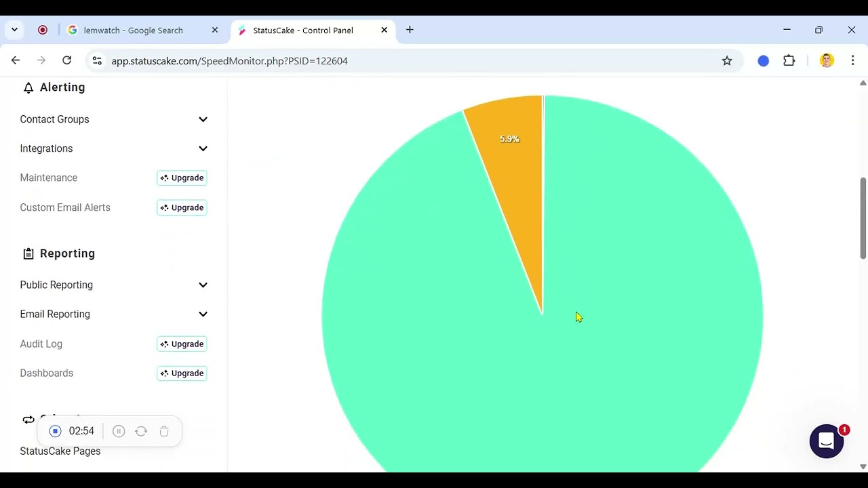The width and height of the screenshot is (868, 488).
Task: Click the Alerting bell icon
Action: [x=28, y=87]
